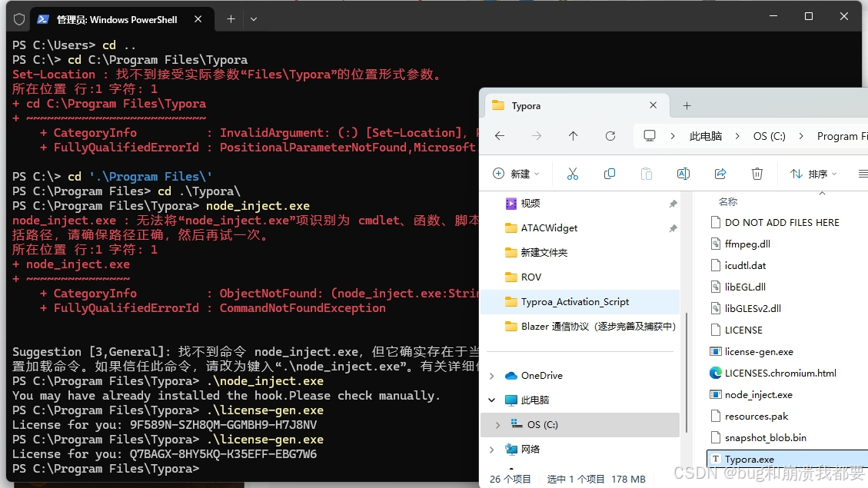Image resolution: width=868 pixels, height=488 pixels.
Task: Select the snapshot_blob.bin file
Action: click(766, 438)
